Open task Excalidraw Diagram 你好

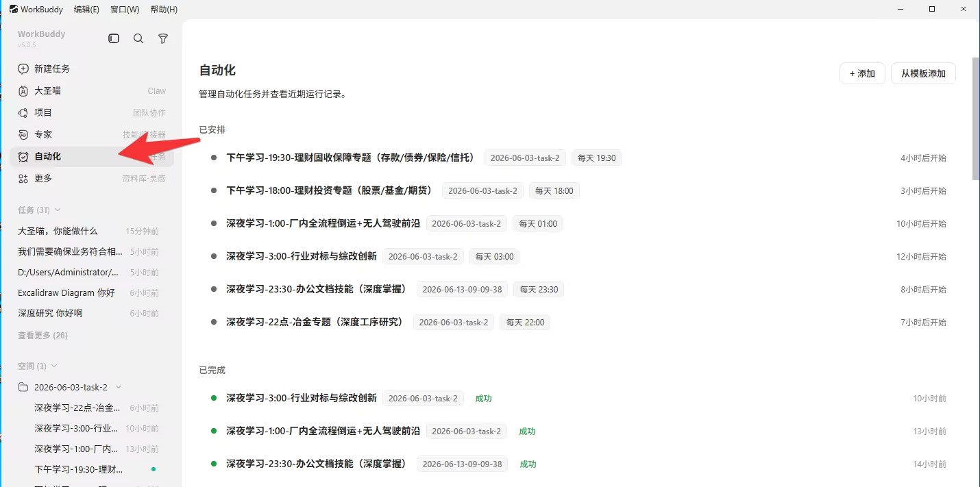[x=92, y=292]
